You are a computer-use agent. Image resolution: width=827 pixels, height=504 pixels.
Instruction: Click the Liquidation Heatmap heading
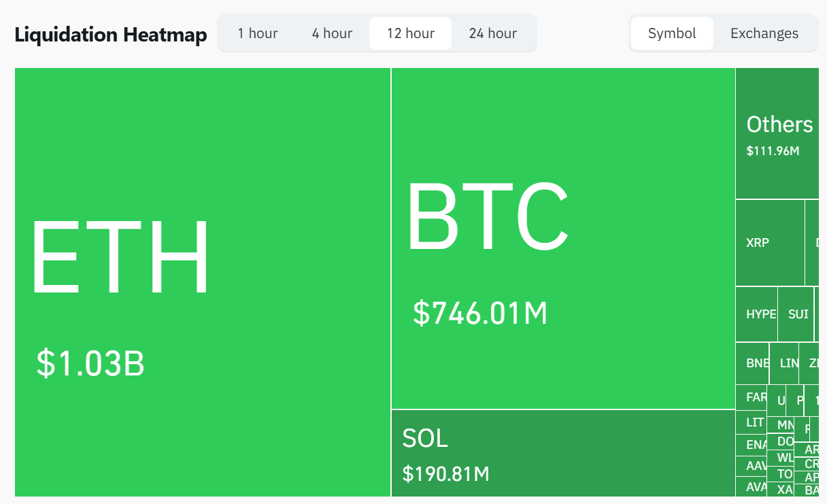[111, 35]
